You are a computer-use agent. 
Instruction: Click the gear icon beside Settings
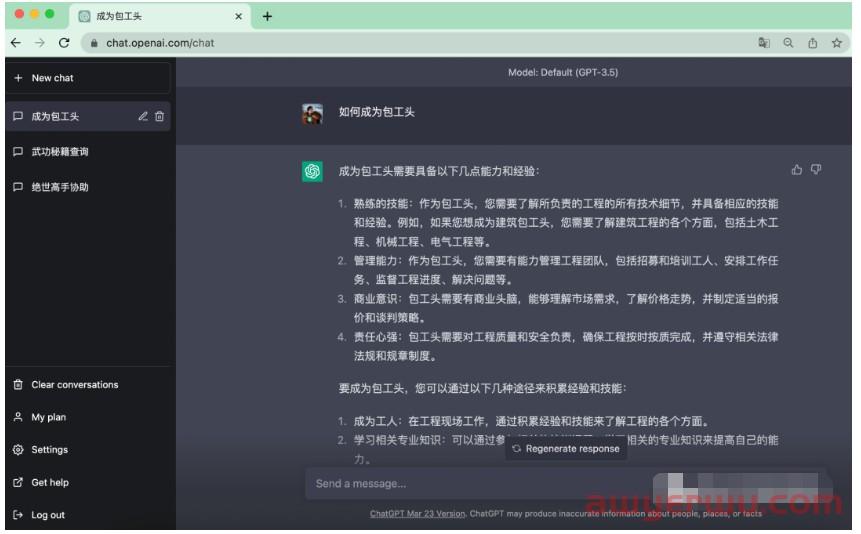tap(18, 450)
